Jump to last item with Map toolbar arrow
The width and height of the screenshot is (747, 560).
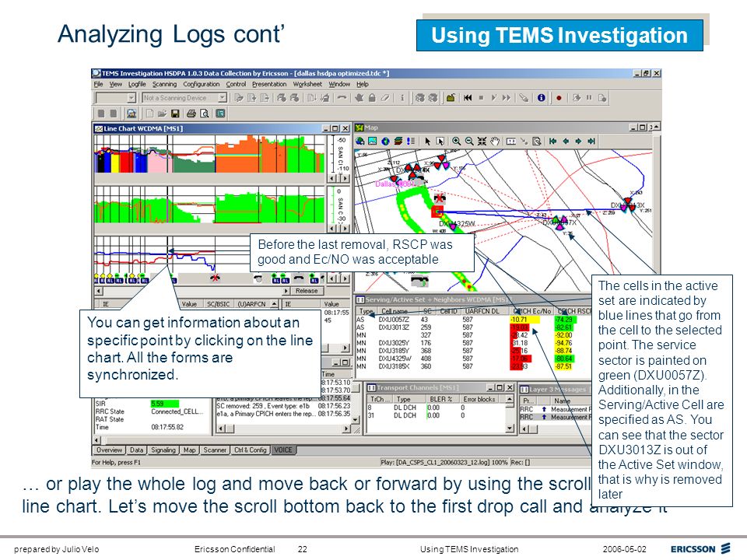(591, 142)
